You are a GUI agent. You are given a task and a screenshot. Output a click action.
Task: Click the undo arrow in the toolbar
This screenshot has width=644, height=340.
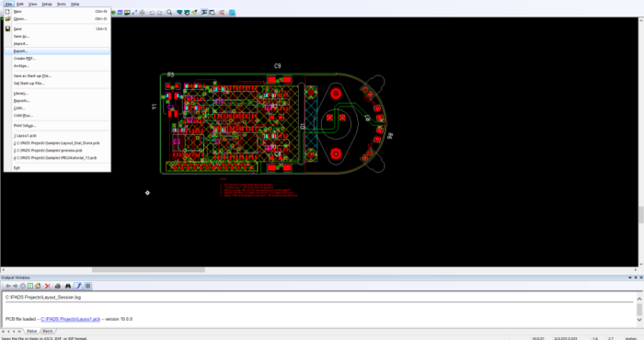click(x=152, y=12)
